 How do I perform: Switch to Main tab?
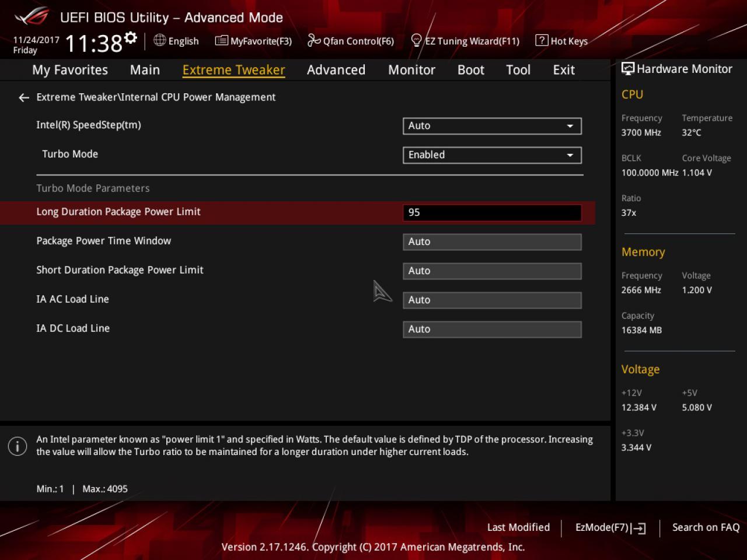(x=145, y=70)
